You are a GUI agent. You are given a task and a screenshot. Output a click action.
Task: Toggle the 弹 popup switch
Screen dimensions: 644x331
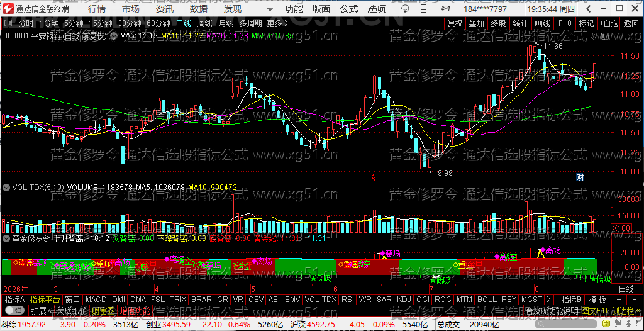pos(14,310)
